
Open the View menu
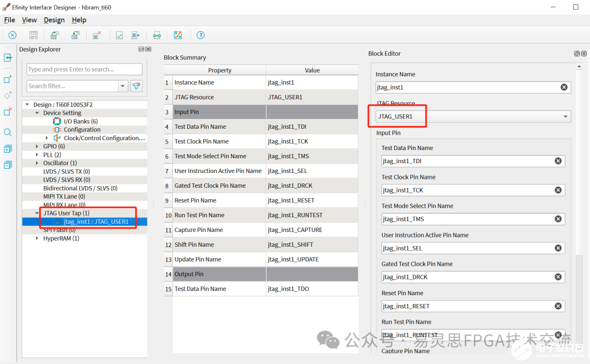point(29,20)
